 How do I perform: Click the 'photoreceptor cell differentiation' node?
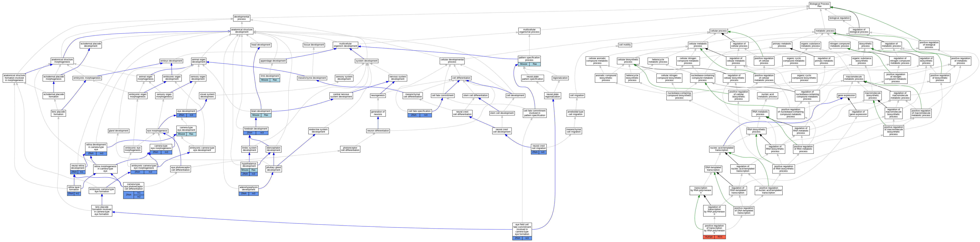[350, 149]
